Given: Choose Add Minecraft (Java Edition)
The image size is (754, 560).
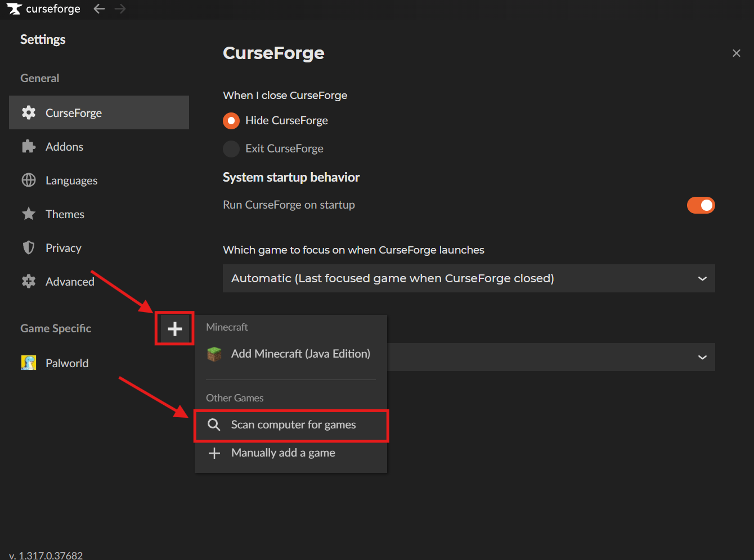Looking at the screenshot, I should pos(291,354).
